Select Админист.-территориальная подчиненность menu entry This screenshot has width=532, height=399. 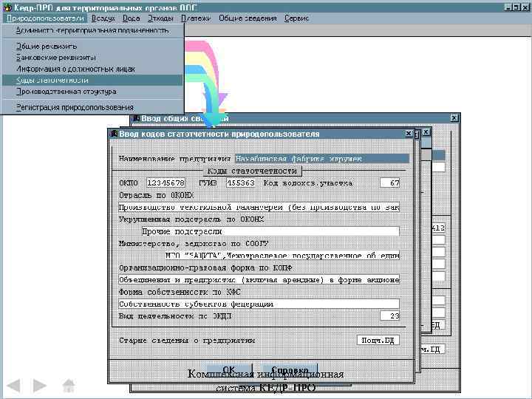click(92, 30)
